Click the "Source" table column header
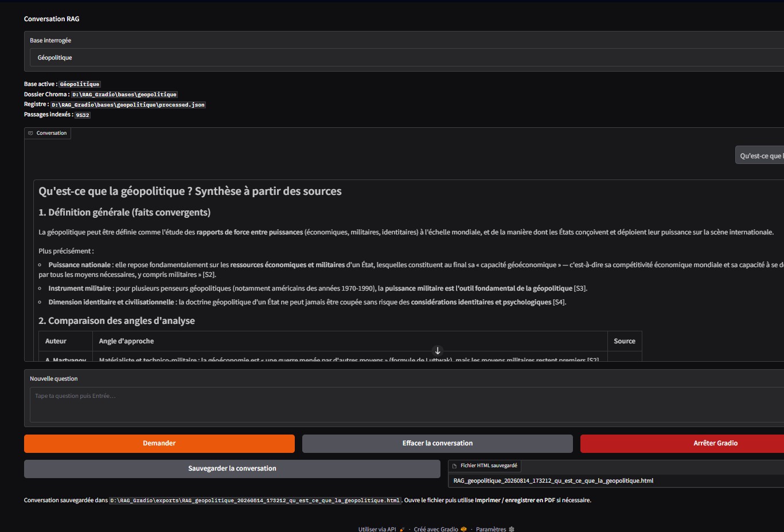784x532 pixels. tap(625, 341)
